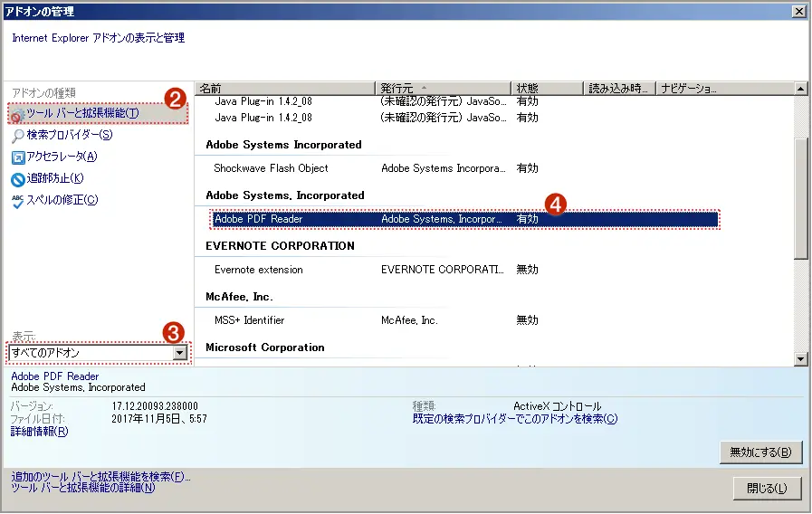The height and width of the screenshot is (514, 812).
Task: Click the spelling correction ABC icon
Action: coord(18,201)
